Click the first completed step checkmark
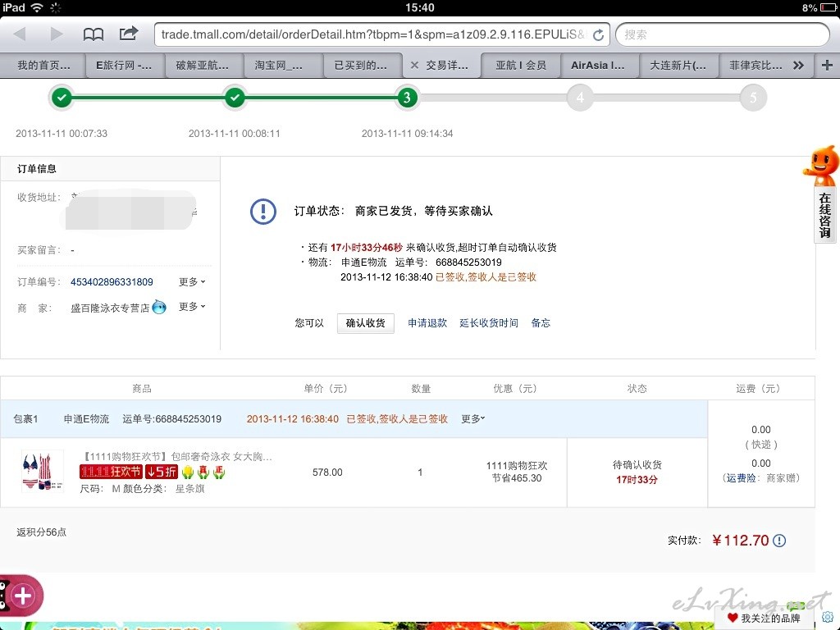 [x=62, y=98]
